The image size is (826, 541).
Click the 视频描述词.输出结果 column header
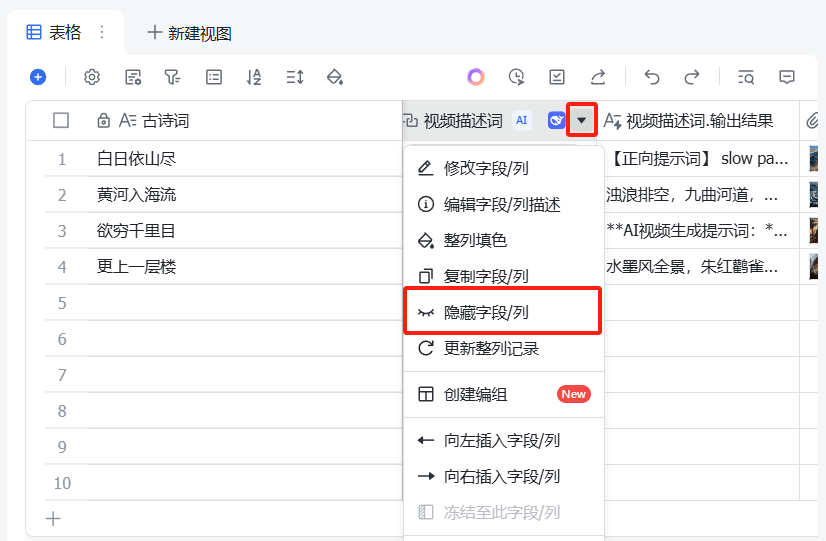(698, 121)
